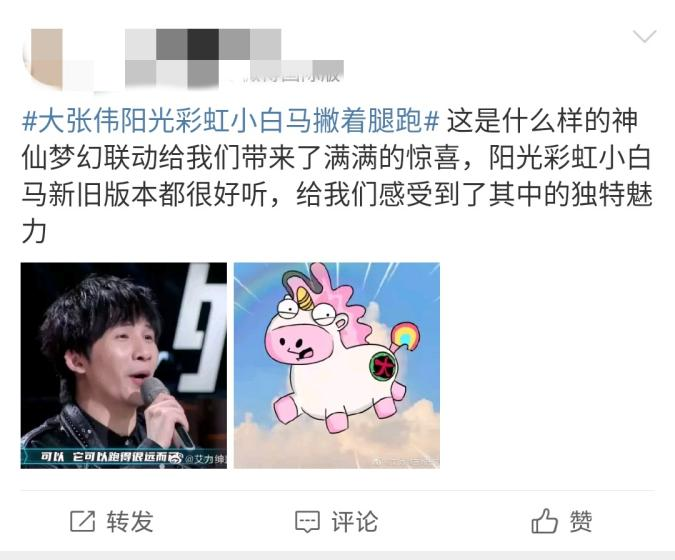
Task: Like the post with thumbs-up icon
Action: click(x=545, y=521)
